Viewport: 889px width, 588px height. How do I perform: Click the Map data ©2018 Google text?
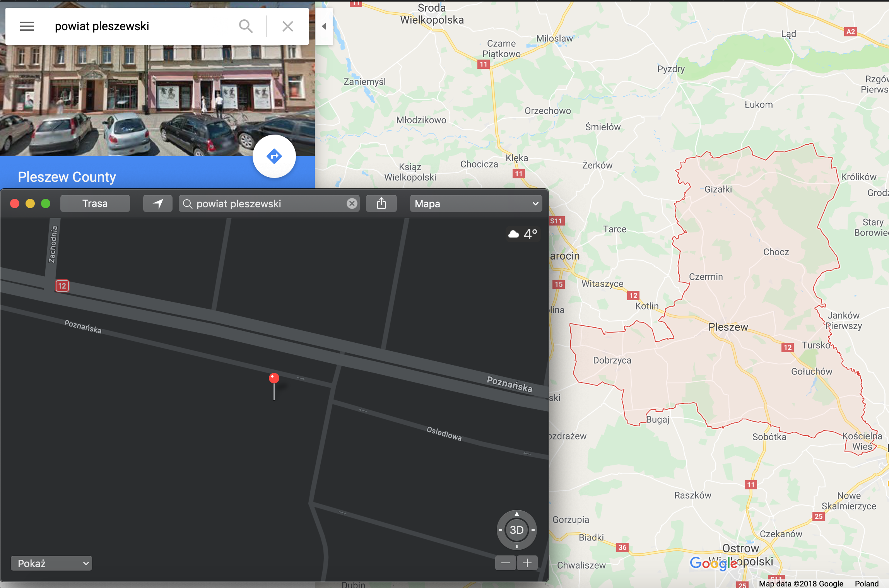(801, 583)
